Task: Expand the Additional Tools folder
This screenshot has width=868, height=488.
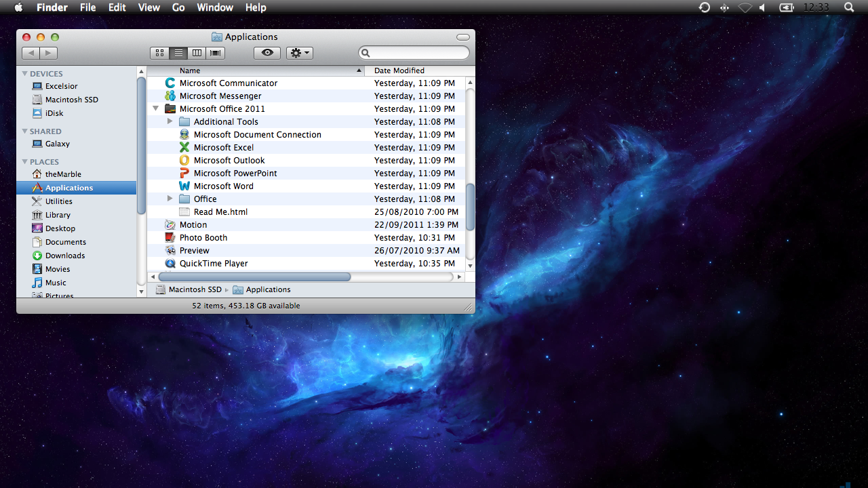Action: [x=170, y=121]
